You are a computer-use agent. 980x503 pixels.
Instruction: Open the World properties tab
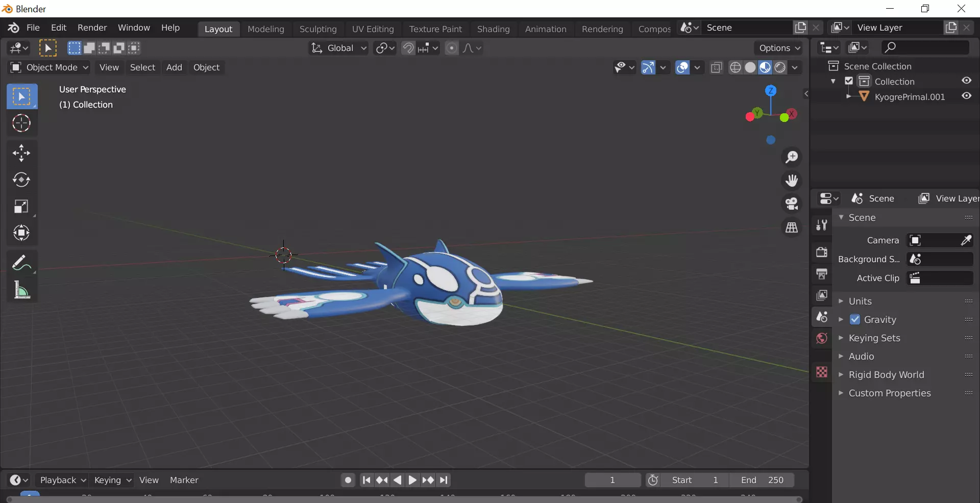click(821, 338)
